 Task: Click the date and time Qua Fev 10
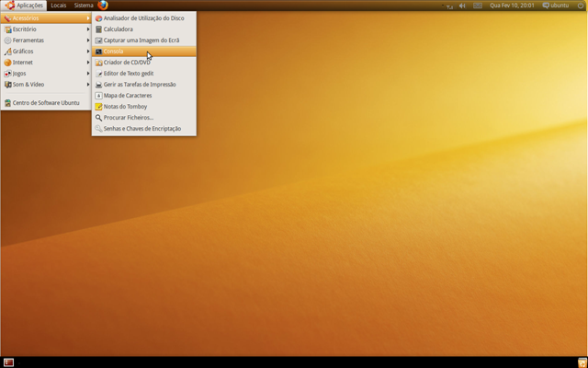pyautogui.click(x=512, y=6)
